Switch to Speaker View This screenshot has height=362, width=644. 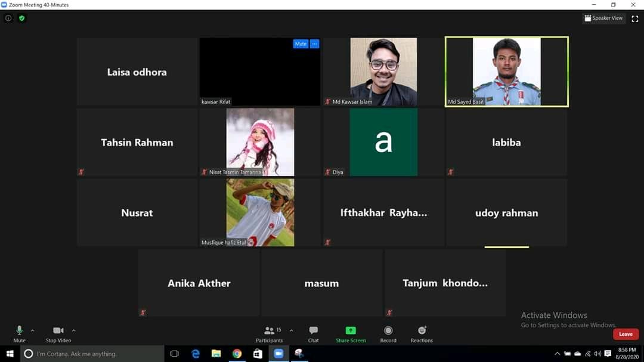tap(603, 18)
